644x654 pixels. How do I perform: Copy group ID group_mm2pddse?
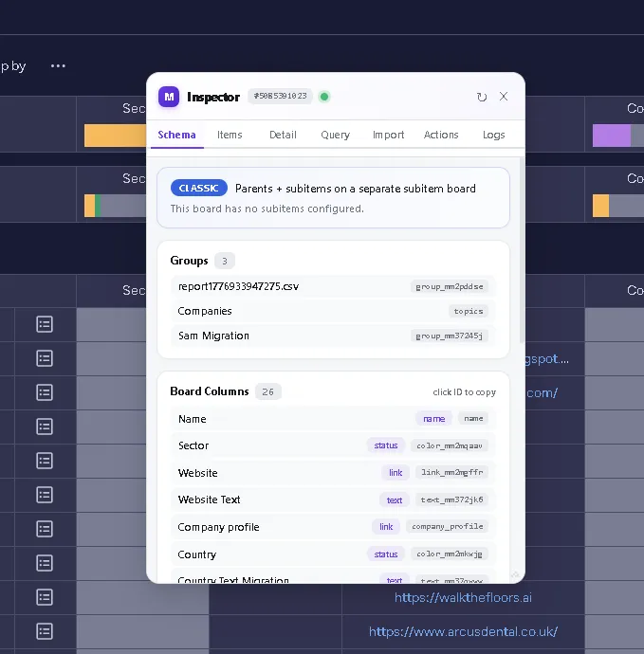pyautogui.click(x=449, y=286)
